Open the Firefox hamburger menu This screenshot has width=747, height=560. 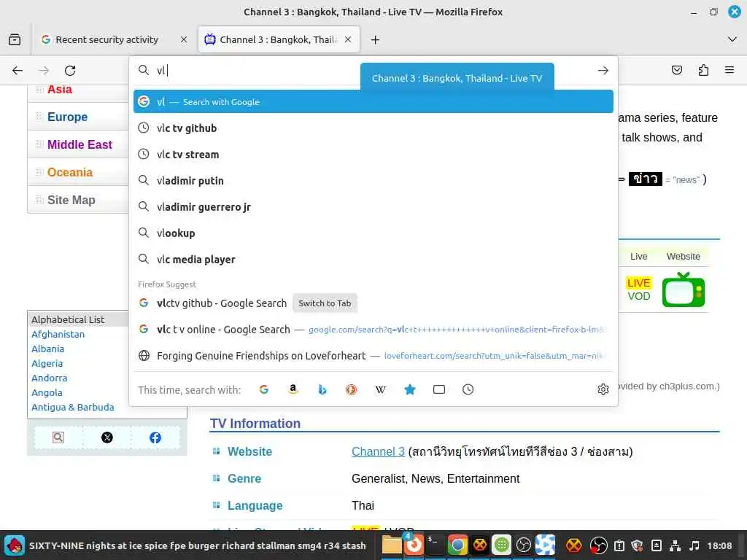click(x=729, y=71)
